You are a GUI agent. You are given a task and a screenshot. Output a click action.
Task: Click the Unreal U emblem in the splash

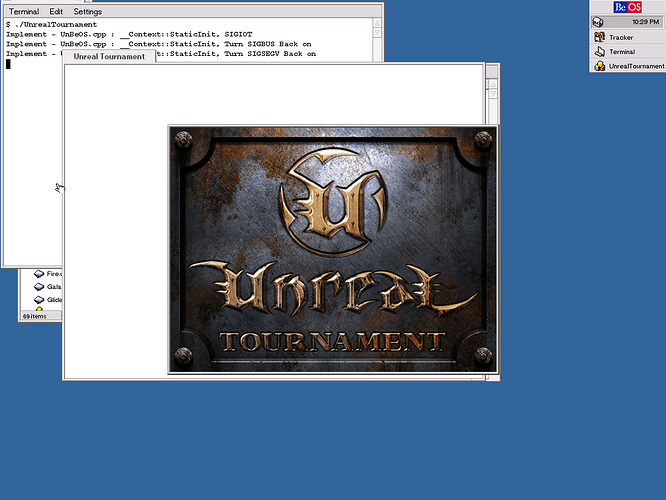click(333, 202)
